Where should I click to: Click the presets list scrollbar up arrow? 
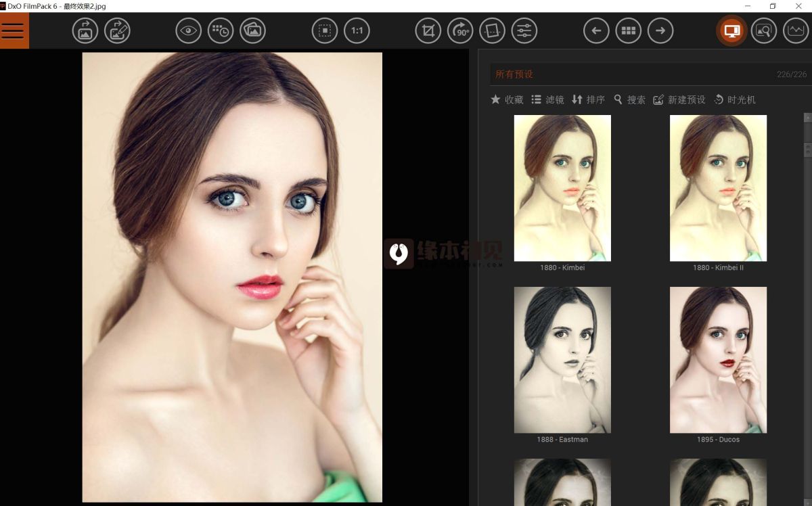tap(807, 118)
